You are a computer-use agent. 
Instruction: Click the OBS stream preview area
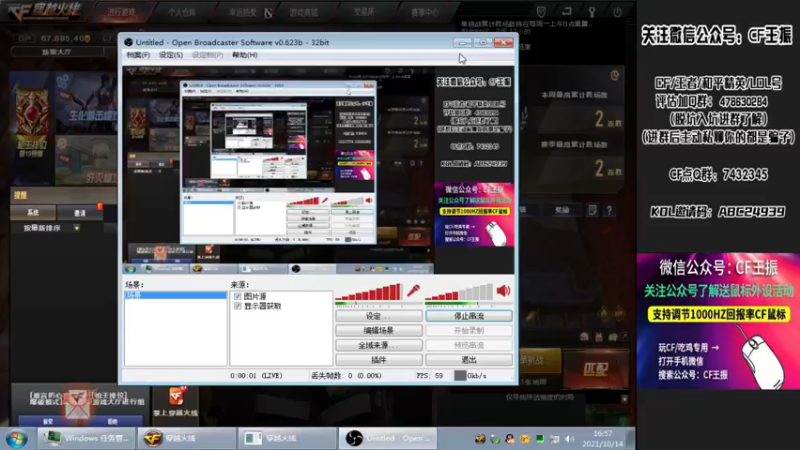tap(318, 170)
